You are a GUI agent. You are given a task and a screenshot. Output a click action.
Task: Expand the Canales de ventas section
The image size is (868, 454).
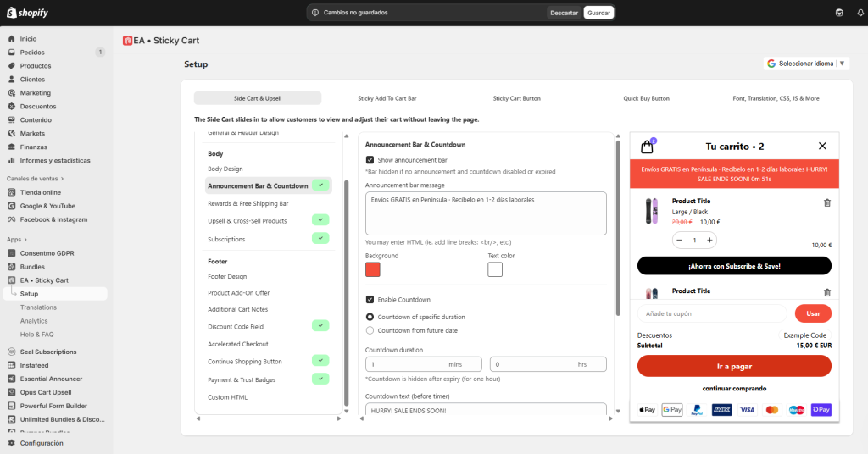(x=62, y=179)
